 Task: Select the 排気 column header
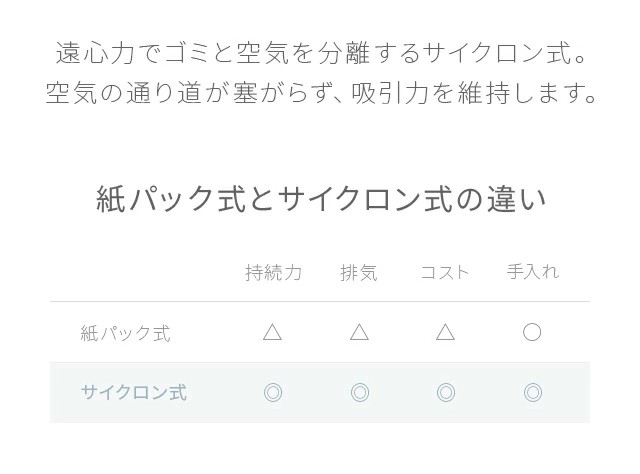click(x=359, y=272)
